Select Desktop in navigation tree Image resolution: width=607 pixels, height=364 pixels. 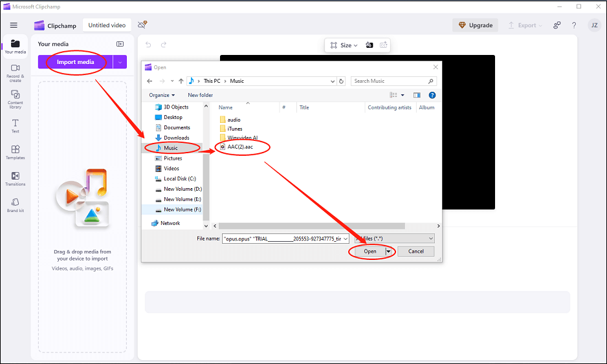[x=169, y=117]
